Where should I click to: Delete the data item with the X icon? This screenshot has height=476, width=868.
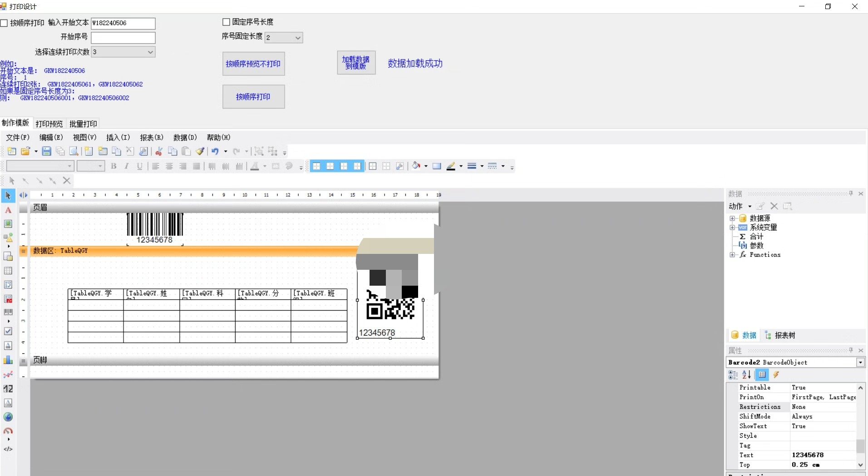coord(774,206)
